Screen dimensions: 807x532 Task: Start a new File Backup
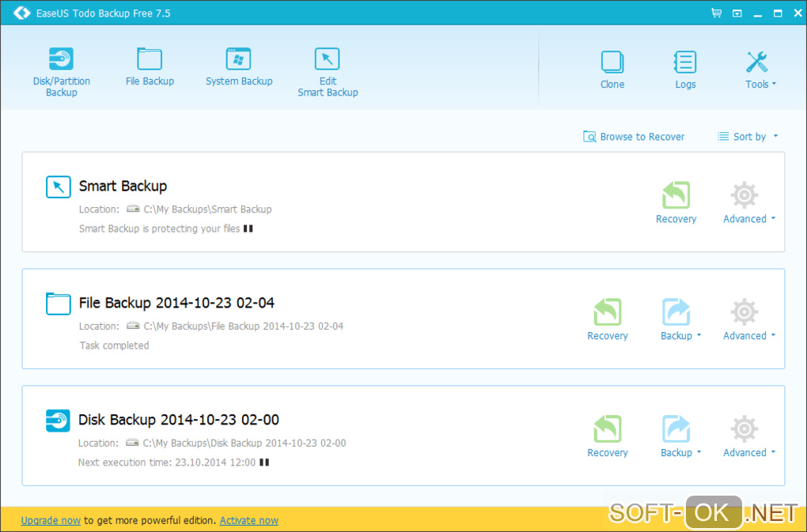tap(150, 67)
